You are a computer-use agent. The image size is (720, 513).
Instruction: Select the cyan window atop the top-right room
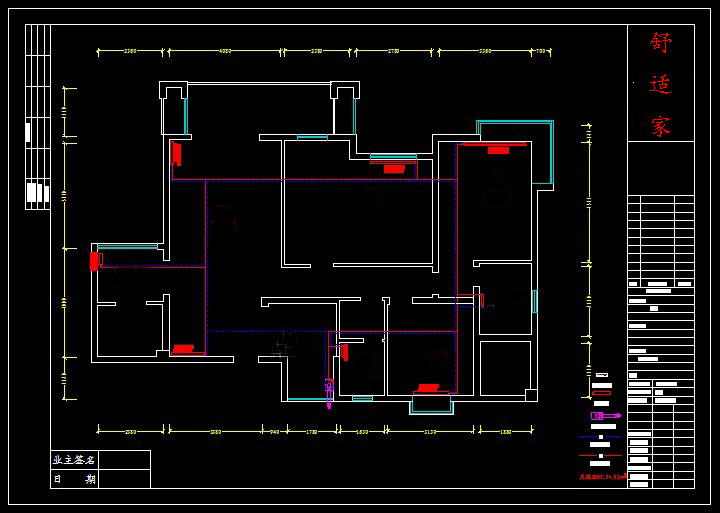coord(514,122)
